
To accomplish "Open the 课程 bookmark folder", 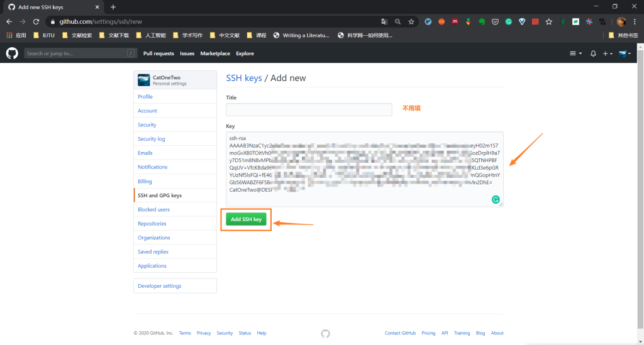I will tap(257, 35).
